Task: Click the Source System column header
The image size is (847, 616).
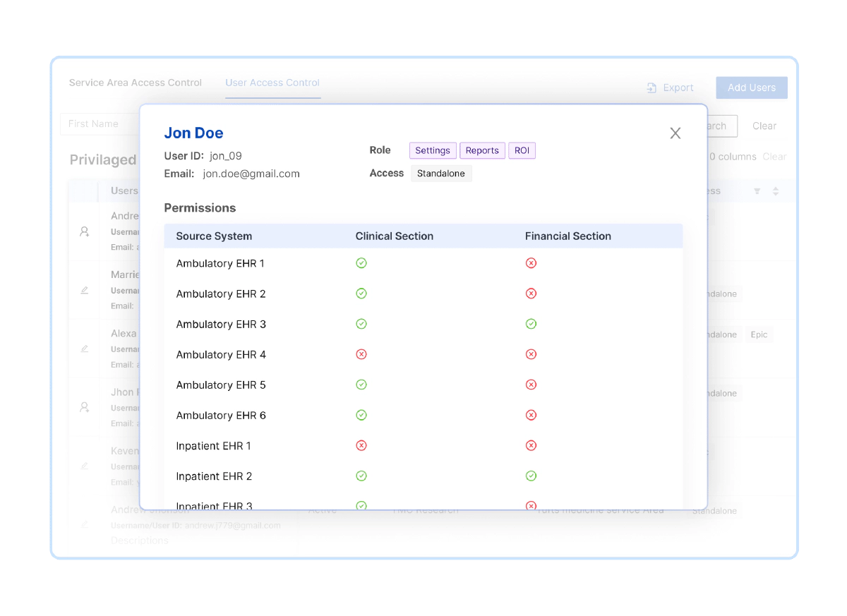Action: (x=214, y=236)
